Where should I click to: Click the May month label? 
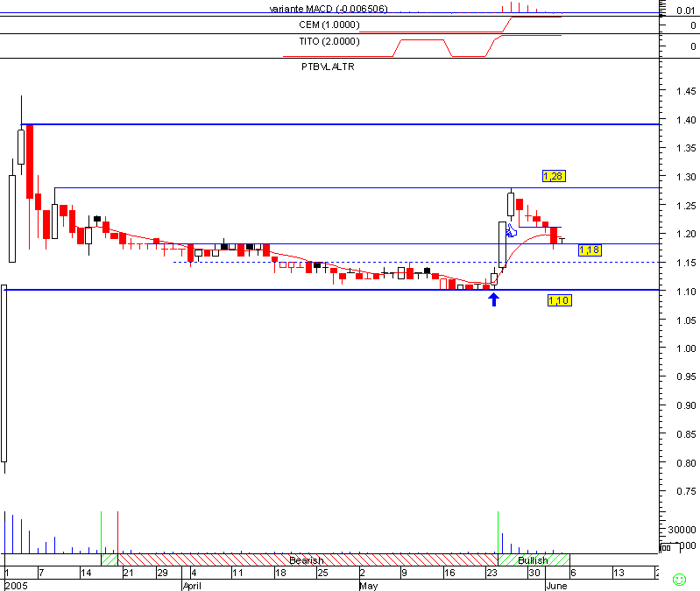tap(369, 586)
